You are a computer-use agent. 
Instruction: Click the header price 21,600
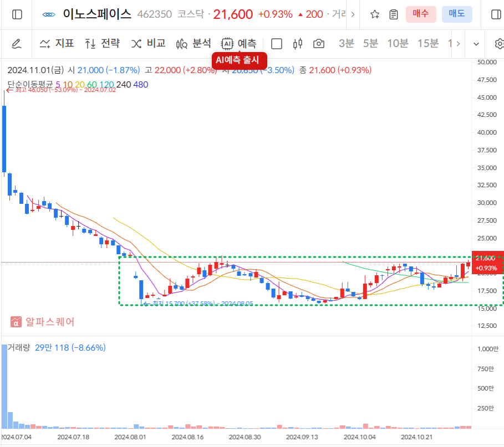(x=233, y=14)
